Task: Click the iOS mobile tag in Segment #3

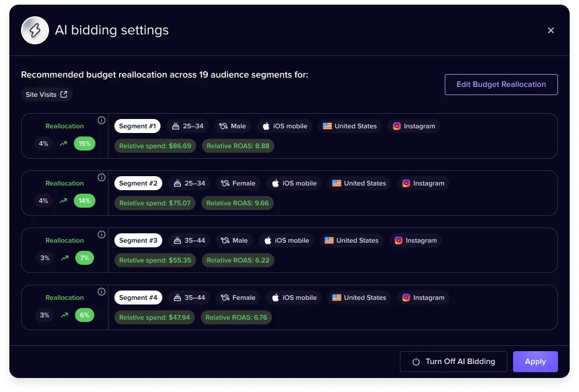Action: pos(287,241)
